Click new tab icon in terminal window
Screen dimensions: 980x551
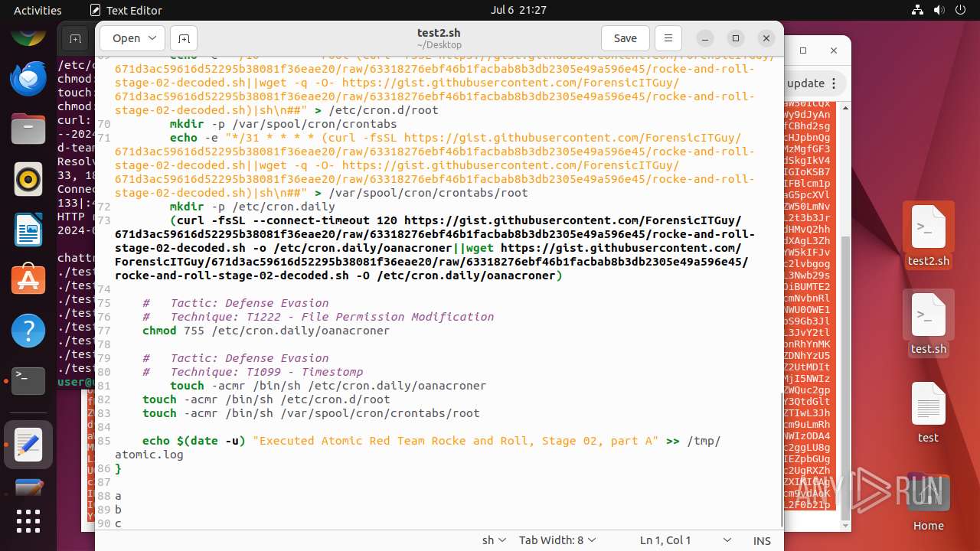click(x=74, y=38)
